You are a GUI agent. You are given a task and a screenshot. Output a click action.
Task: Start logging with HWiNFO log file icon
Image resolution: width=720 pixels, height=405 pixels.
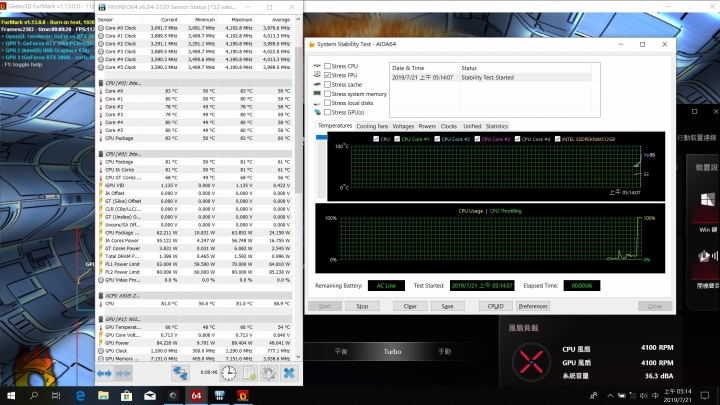pos(249,373)
